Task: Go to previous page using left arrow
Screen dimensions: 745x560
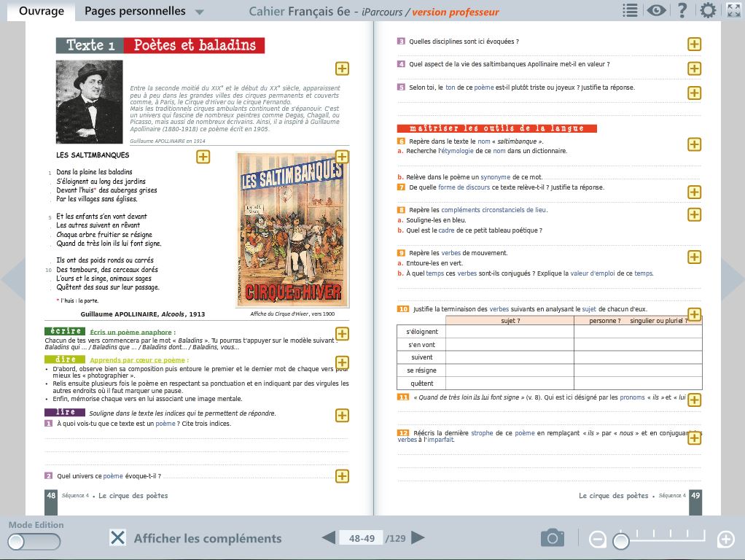Action: [329, 538]
